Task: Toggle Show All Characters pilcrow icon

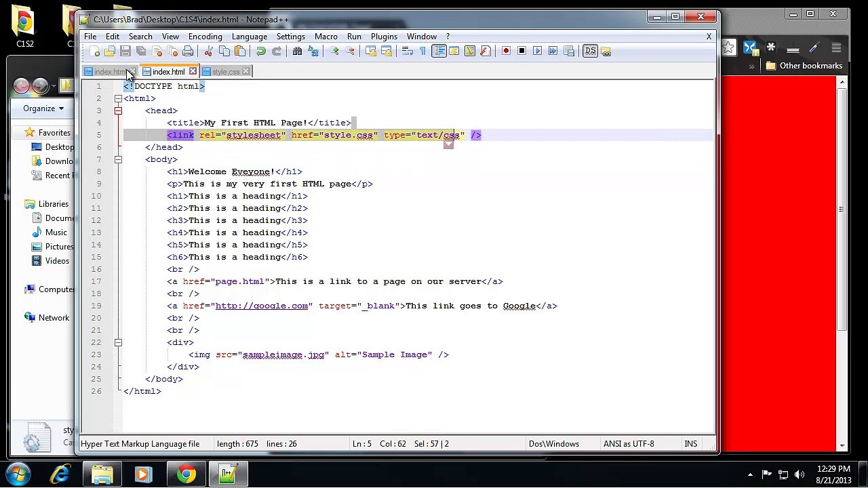Action: coord(422,52)
